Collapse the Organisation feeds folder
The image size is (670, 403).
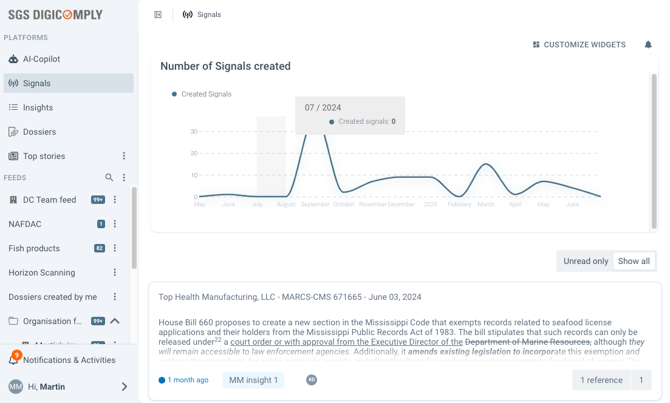(x=115, y=321)
